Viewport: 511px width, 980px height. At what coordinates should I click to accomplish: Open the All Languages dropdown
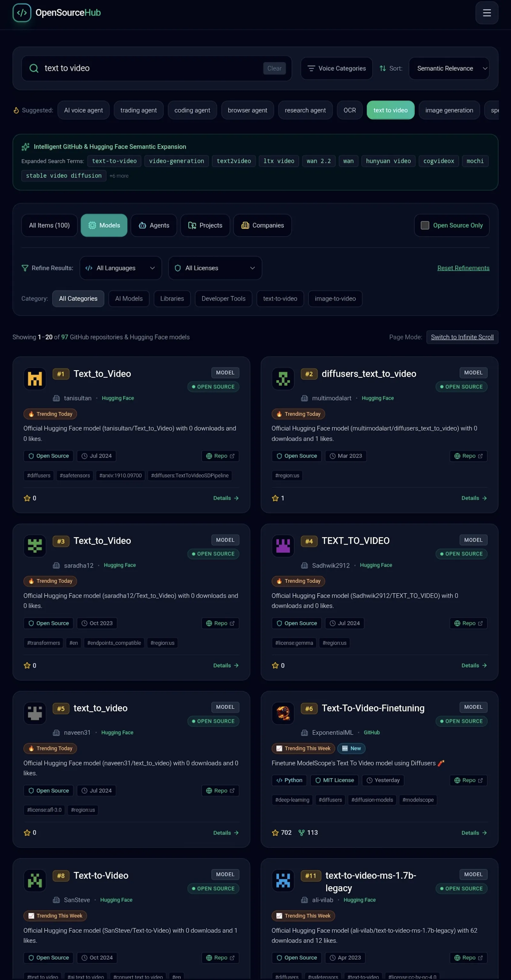point(121,268)
